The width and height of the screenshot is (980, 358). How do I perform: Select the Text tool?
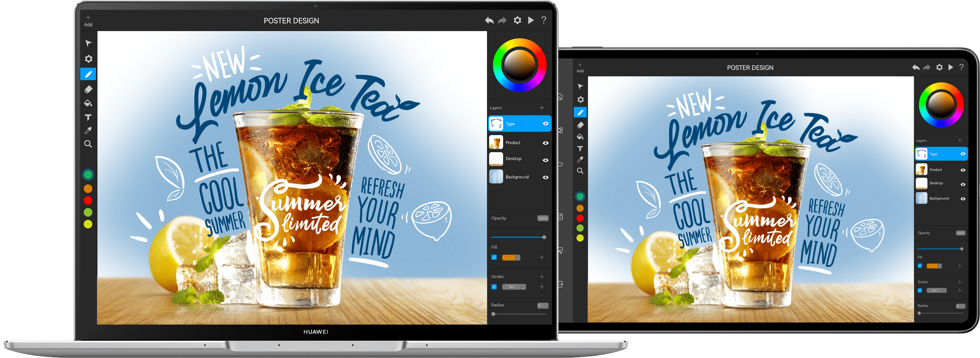pyautogui.click(x=88, y=118)
